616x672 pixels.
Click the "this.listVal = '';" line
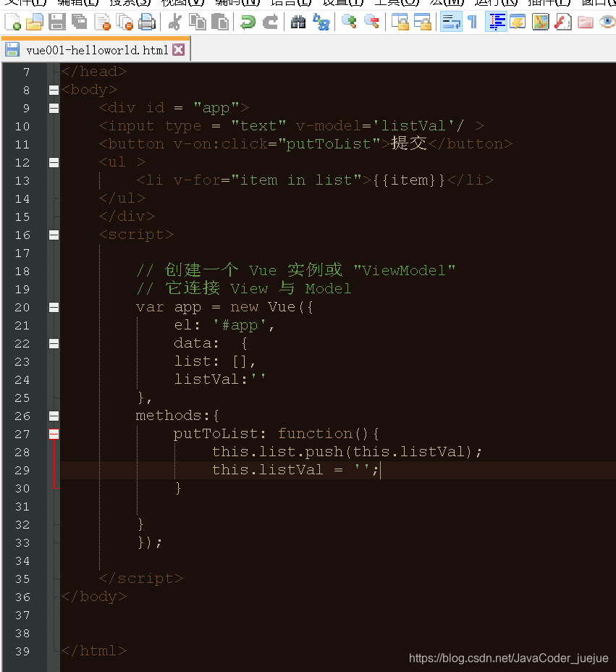tap(295, 470)
